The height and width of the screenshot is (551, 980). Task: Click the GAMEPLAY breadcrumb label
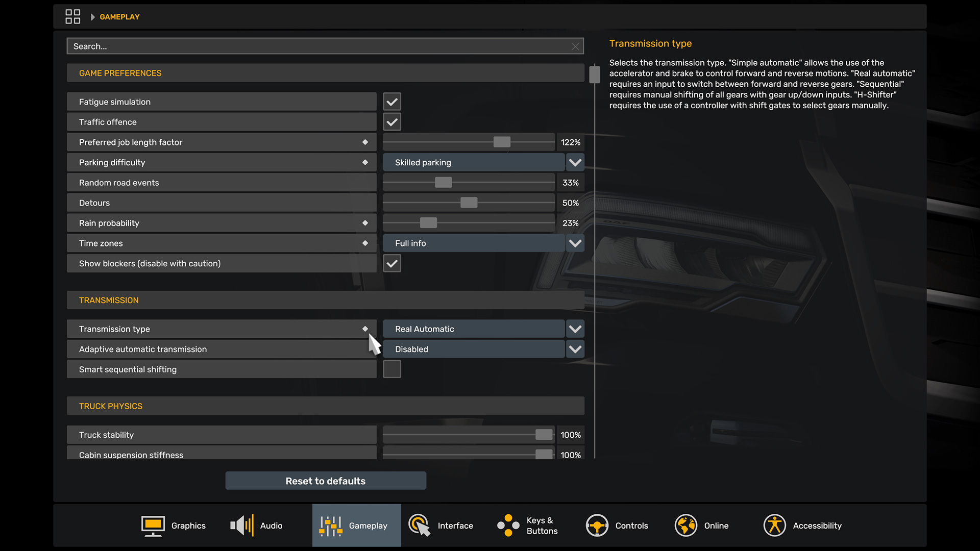click(x=119, y=17)
